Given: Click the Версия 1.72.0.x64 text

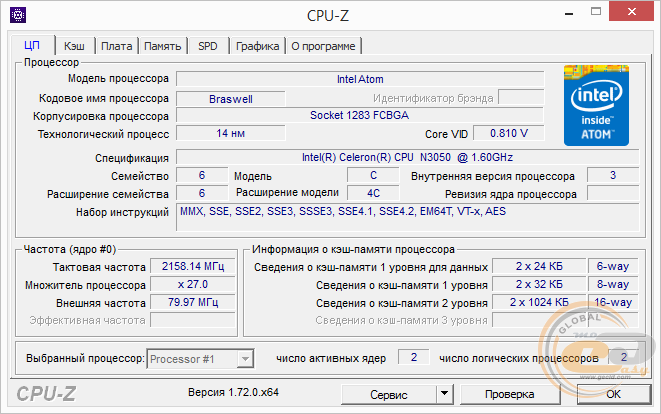Looking at the screenshot, I should 233,392.
